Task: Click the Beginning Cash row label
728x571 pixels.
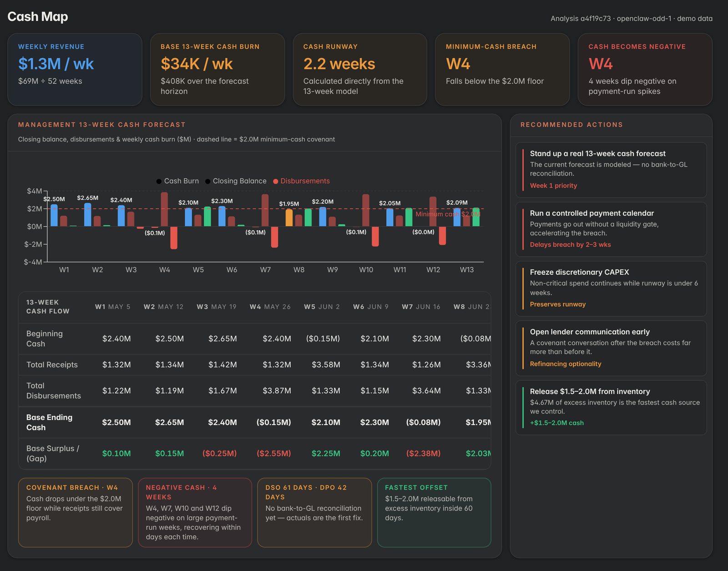Action: (x=45, y=339)
